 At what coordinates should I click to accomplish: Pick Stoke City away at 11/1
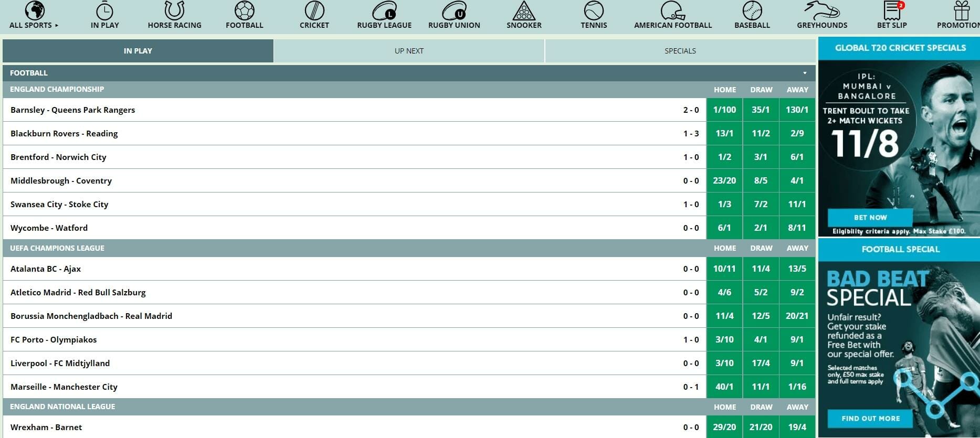(x=797, y=204)
